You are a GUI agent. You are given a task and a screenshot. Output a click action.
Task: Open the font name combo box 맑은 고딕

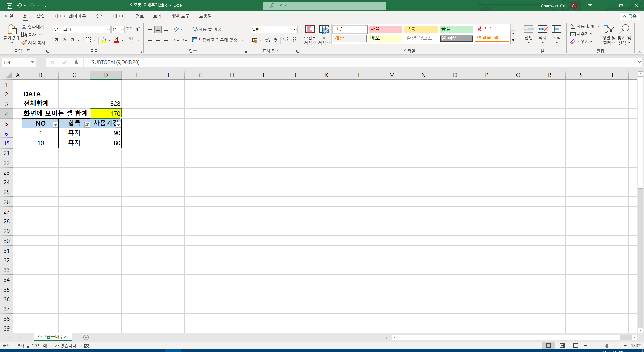[82, 29]
